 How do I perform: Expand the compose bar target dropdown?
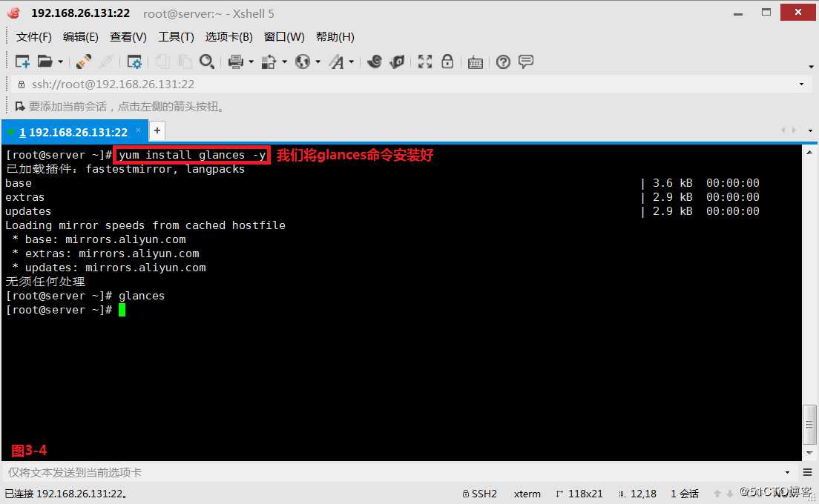tap(787, 473)
